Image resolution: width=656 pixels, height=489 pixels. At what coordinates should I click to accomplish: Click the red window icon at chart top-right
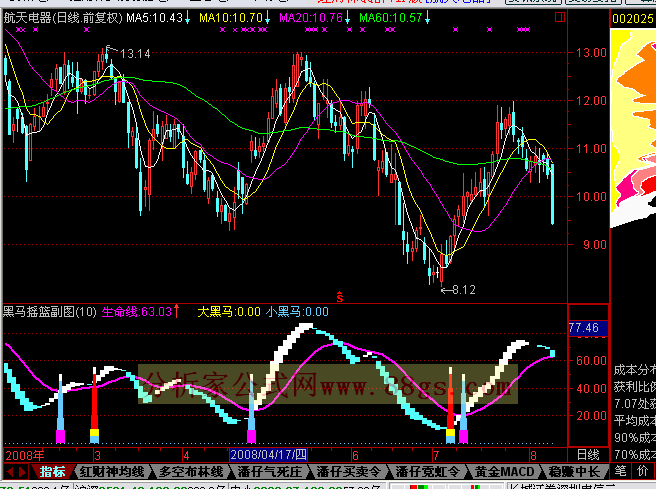pos(560,17)
